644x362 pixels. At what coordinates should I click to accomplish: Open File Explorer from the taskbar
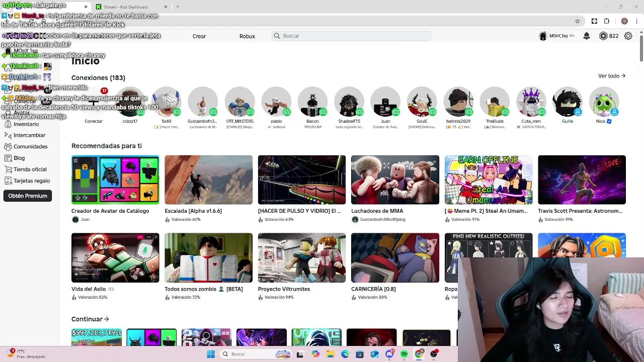(330, 354)
